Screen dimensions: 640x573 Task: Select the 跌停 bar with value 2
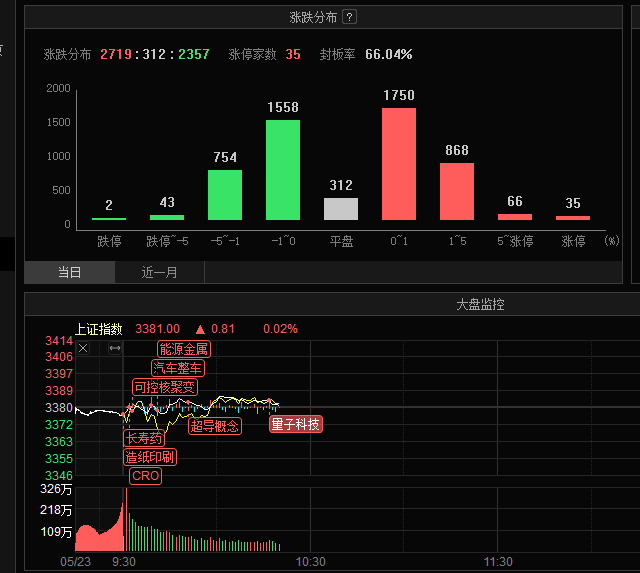[x=109, y=219]
